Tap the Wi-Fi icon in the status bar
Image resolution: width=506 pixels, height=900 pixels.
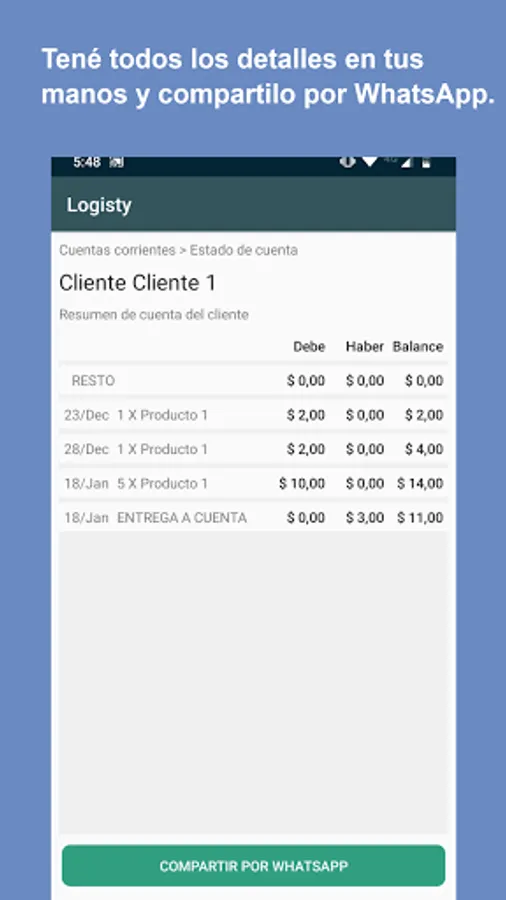tap(369, 162)
